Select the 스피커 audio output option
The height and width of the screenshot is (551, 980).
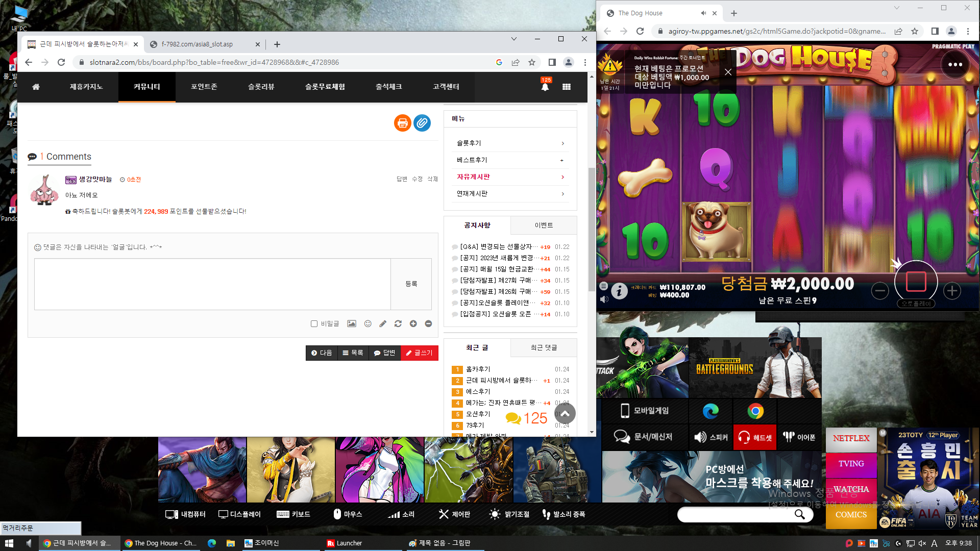click(x=710, y=437)
